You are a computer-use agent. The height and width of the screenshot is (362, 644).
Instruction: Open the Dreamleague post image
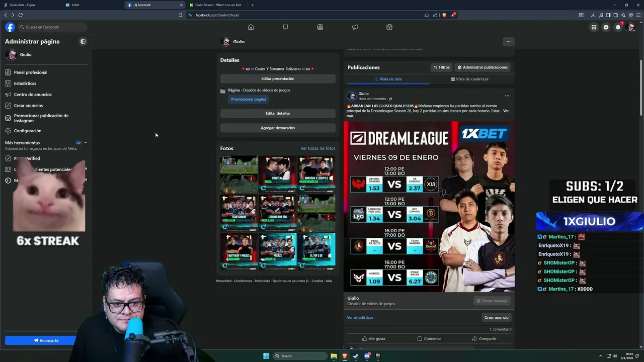click(429, 206)
